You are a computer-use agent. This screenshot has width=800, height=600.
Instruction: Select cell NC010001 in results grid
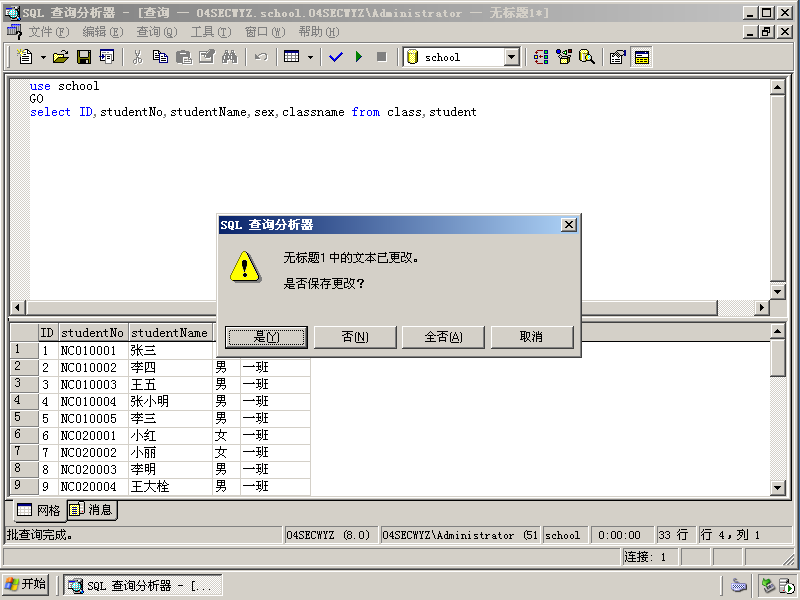(93, 351)
